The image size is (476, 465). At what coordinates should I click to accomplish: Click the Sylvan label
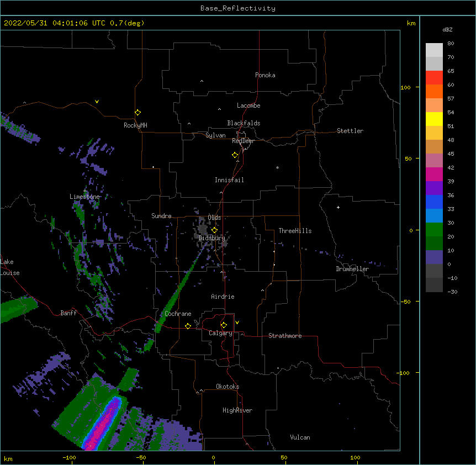215,135
